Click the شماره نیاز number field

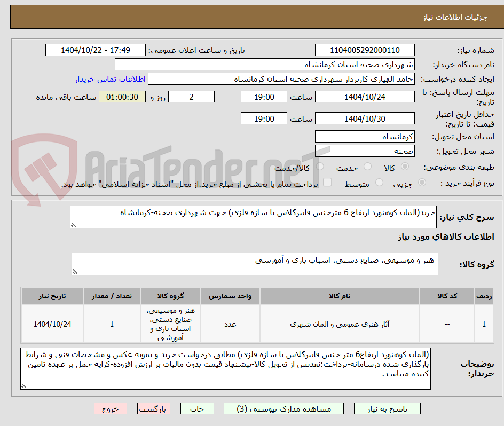pyautogui.click(x=365, y=50)
